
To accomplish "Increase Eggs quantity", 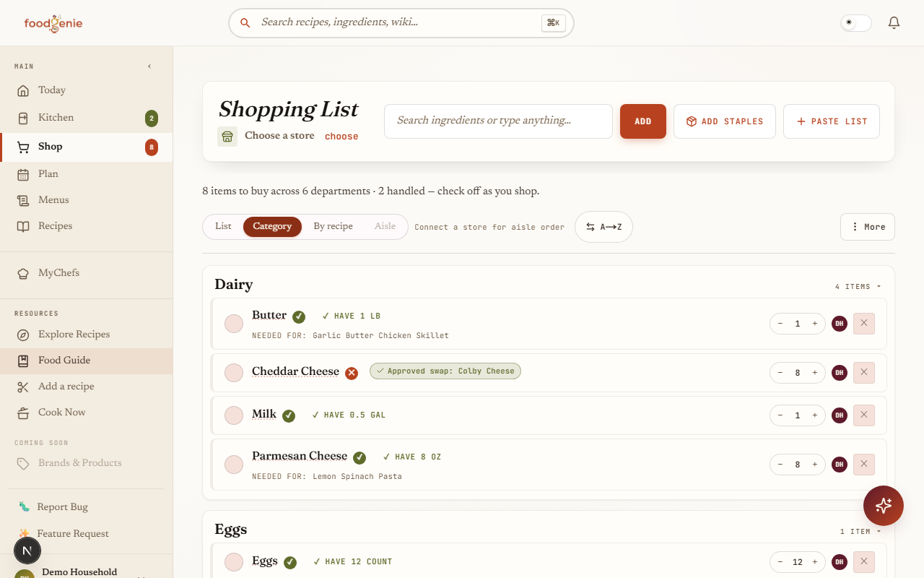I will 815,562.
